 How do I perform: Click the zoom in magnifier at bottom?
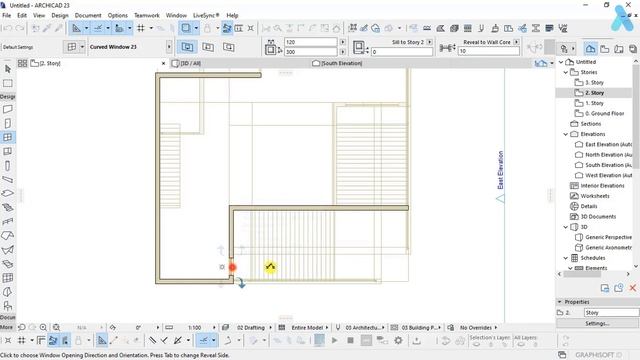tap(43, 327)
